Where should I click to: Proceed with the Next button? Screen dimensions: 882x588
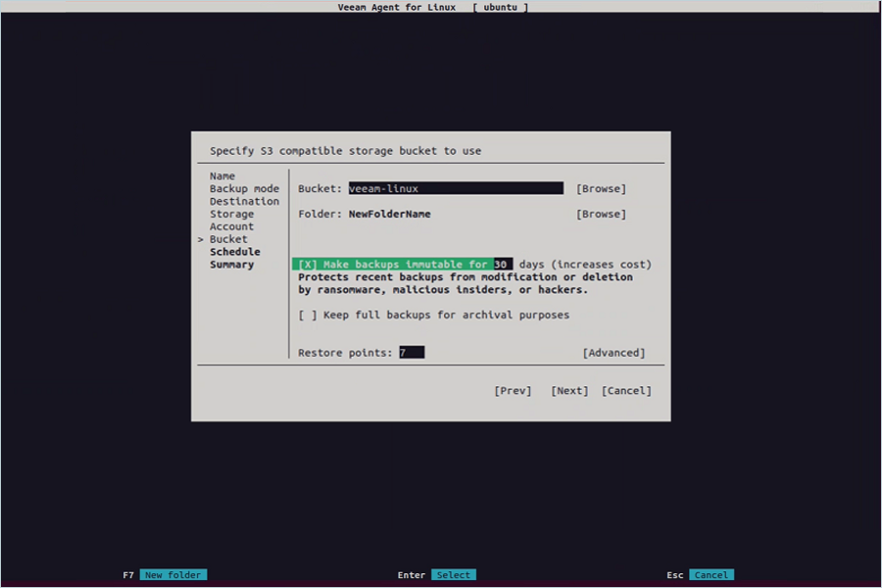[569, 390]
